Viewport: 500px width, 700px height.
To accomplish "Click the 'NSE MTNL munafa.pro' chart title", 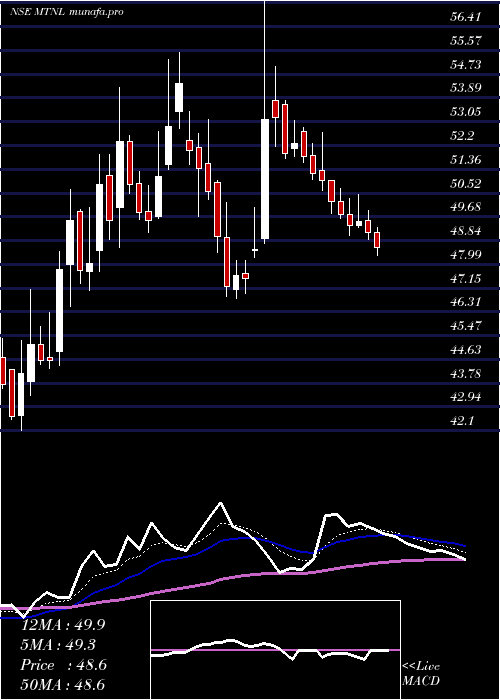I will tap(67, 12).
